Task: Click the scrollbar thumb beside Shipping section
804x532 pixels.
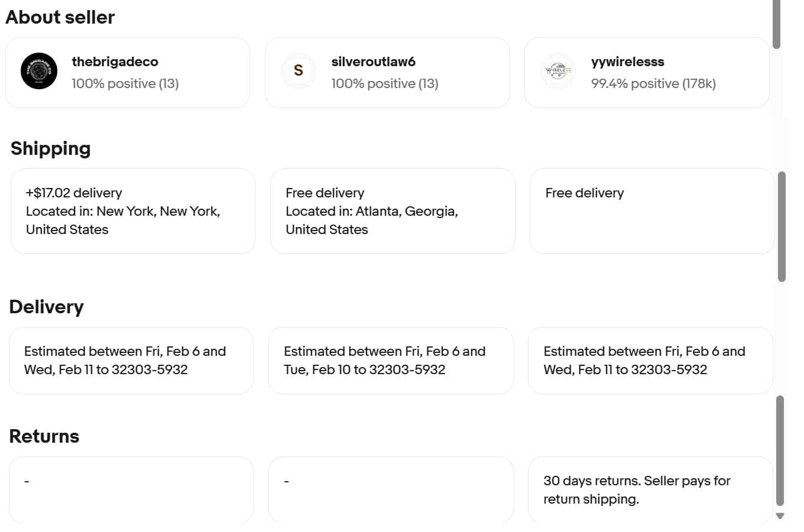Action: pos(782,226)
